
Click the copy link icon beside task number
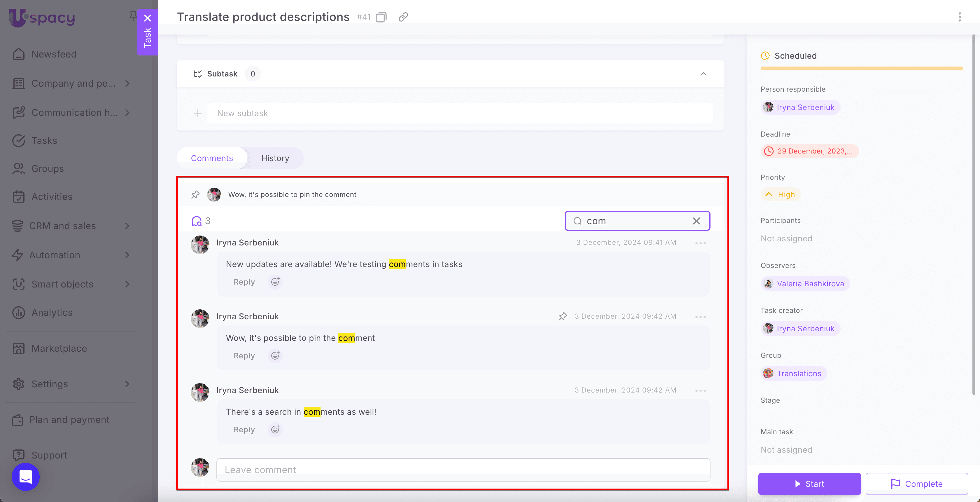click(x=403, y=17)
